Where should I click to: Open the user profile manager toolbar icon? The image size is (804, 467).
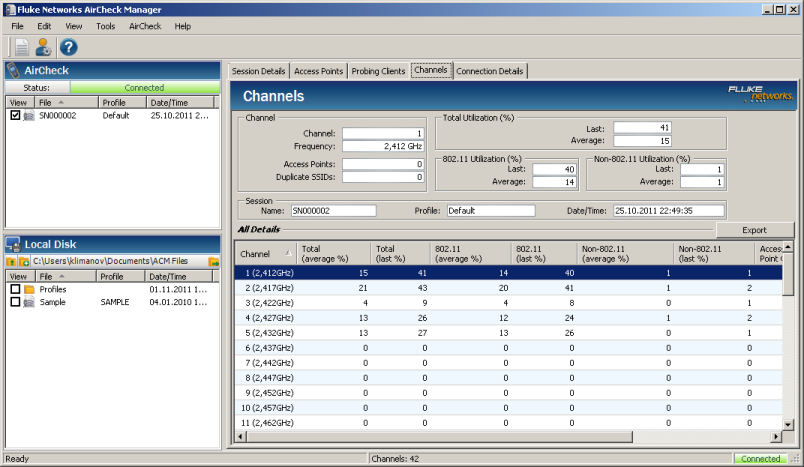(x=44, y=47)
